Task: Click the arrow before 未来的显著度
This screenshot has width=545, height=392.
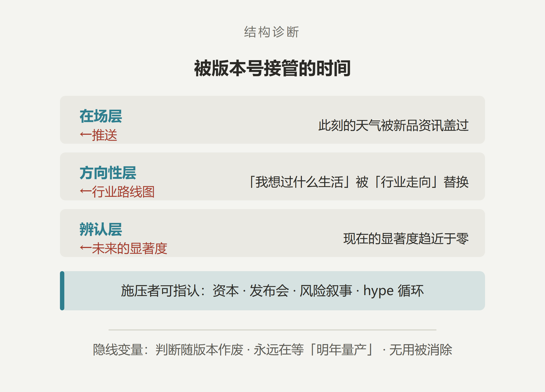Action: tap(86, 248)
